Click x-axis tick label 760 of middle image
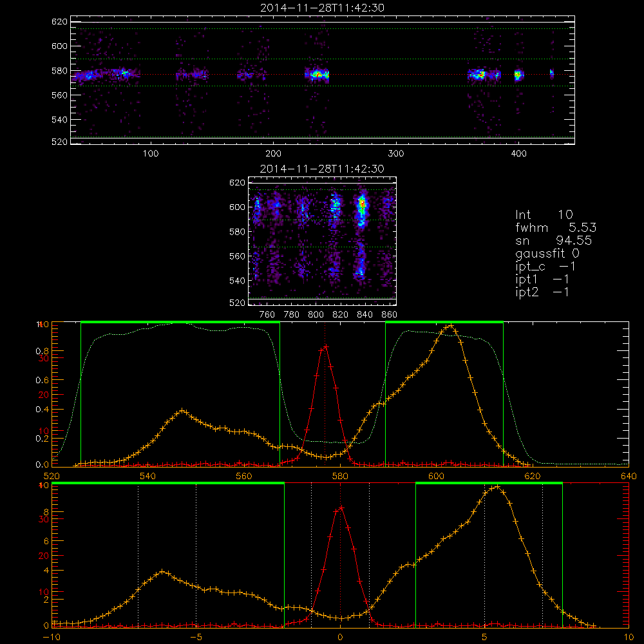 pos(267,315)
